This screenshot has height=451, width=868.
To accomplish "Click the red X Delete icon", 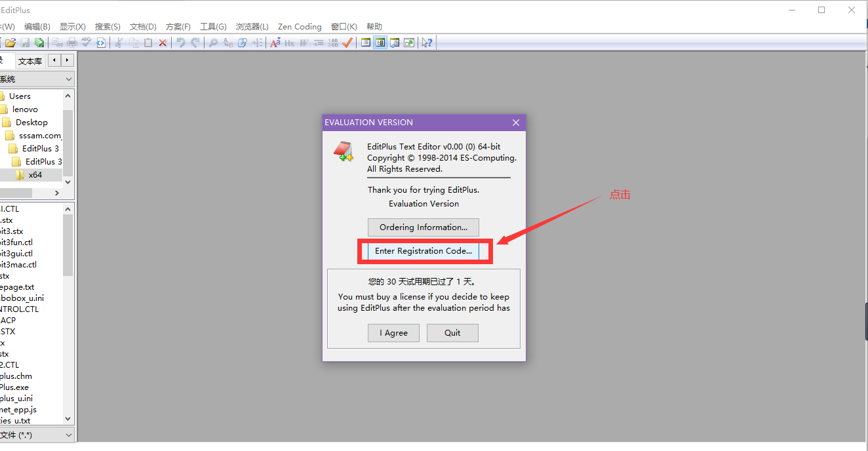I will [x=163, y=43].
